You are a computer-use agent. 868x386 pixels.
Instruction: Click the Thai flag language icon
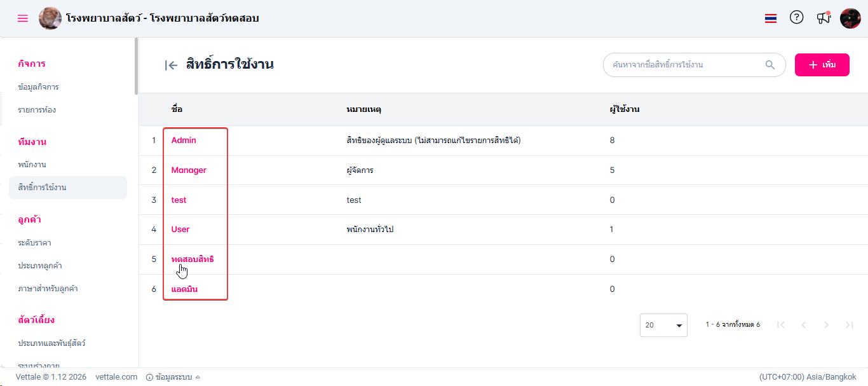pyautogui.click(x=771, y=18)
